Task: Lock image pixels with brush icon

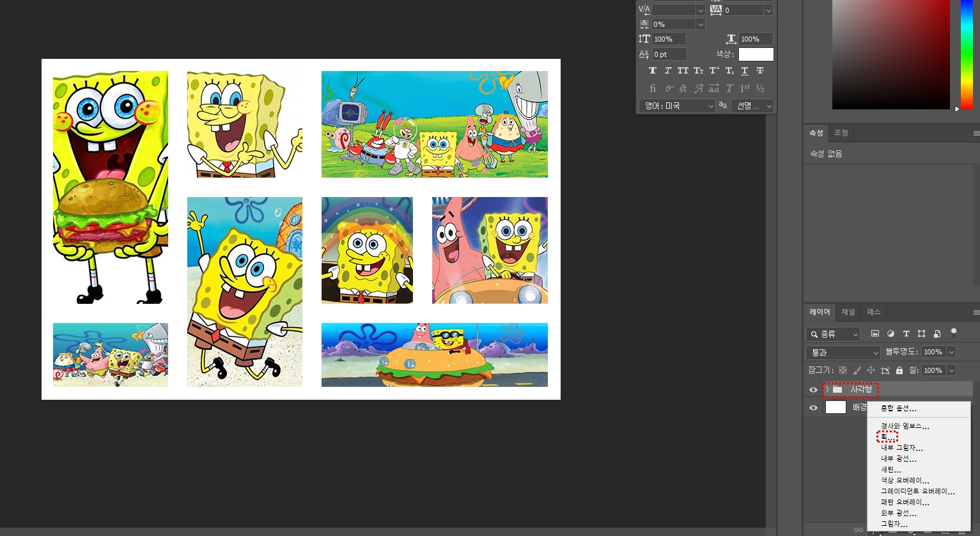Action: 857,370
